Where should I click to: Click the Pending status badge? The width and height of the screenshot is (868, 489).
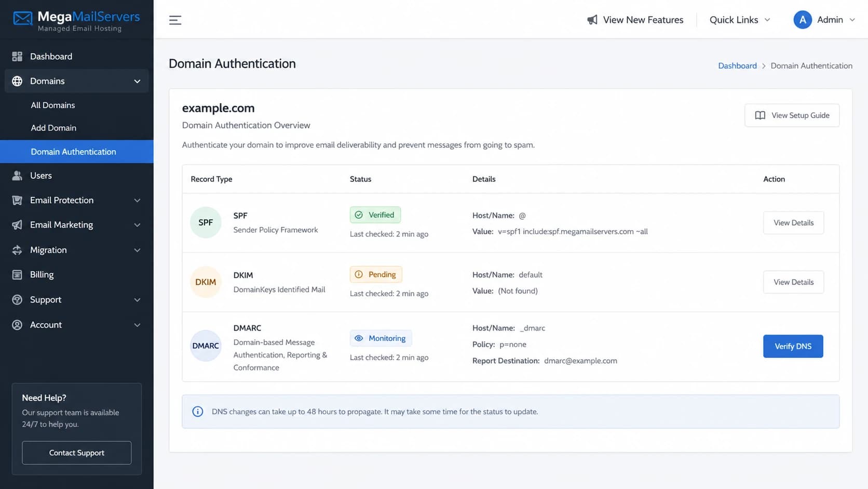(x=376, y=274)
